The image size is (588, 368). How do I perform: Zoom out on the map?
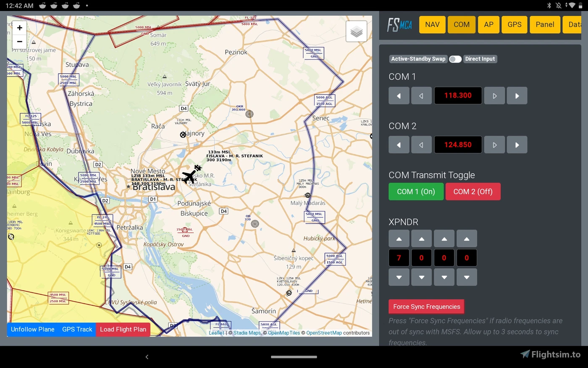[x=19, y=42]
